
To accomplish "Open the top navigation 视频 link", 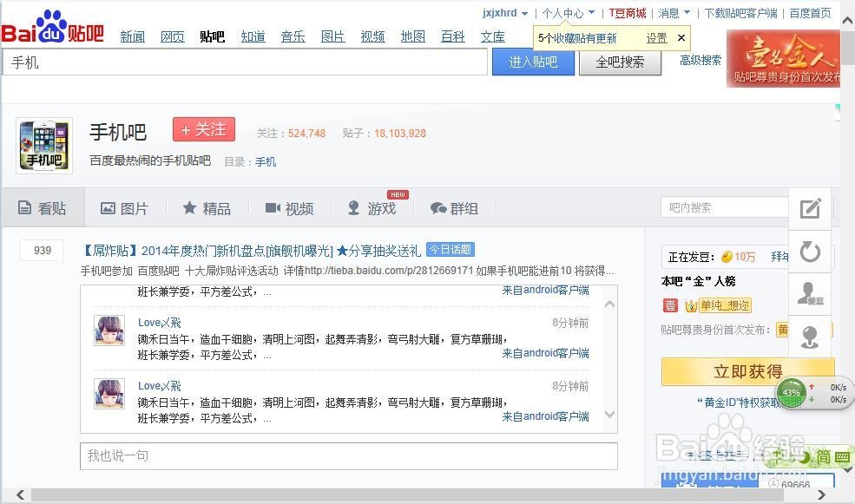I will coord(372,36).
